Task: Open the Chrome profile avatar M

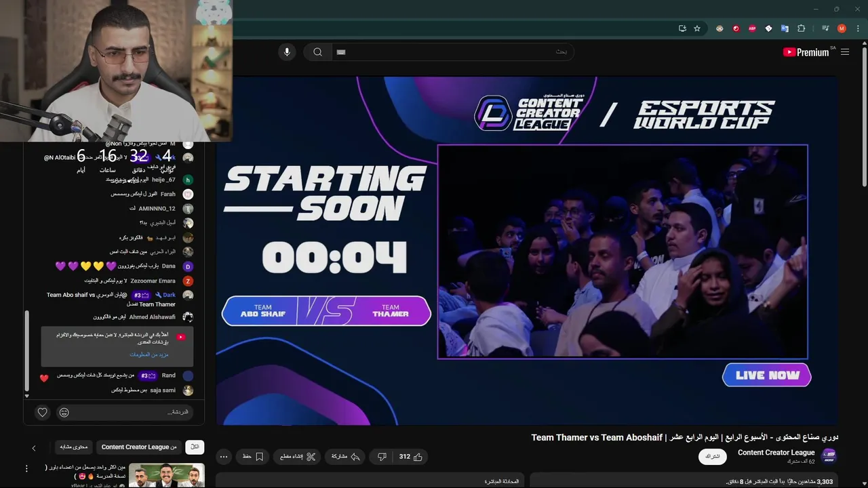Action: click(842, 28)
